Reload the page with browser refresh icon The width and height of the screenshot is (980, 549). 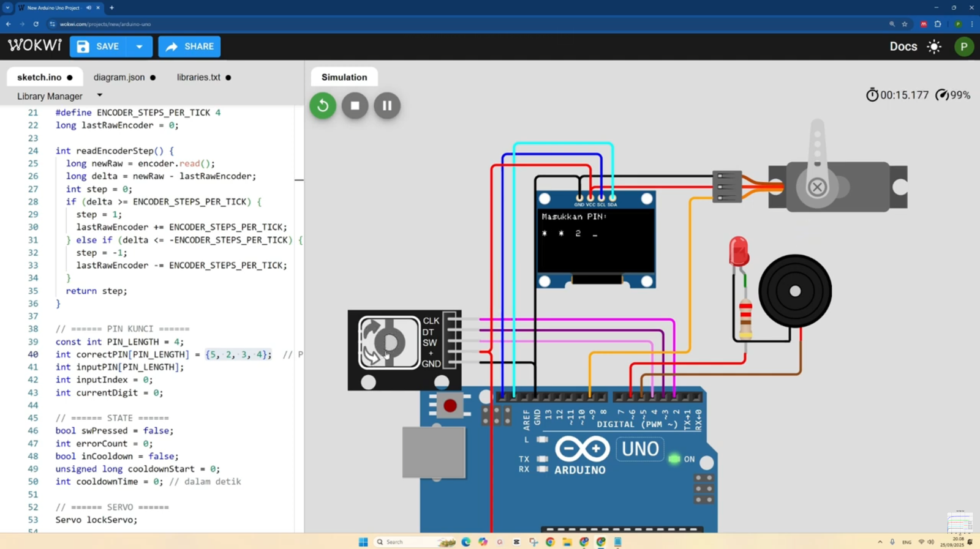coord(36,24)
